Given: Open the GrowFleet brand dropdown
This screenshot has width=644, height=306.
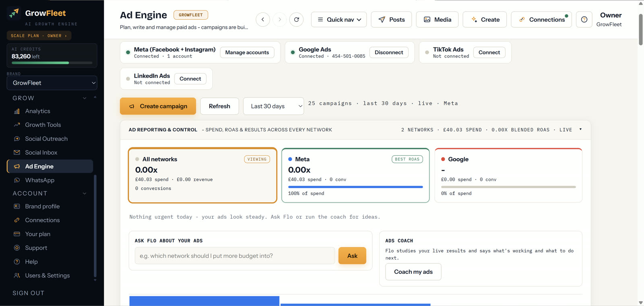Looking at the screenshot, I should (x=52, y=83).
